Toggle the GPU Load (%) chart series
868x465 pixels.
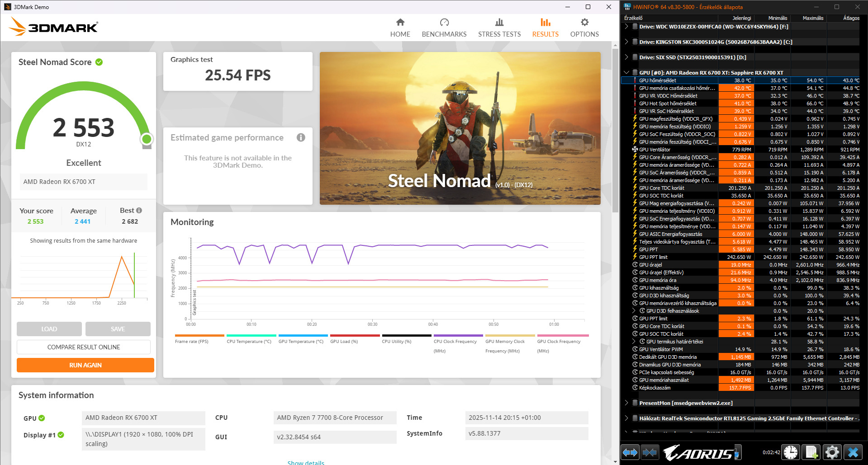[355, 339]
